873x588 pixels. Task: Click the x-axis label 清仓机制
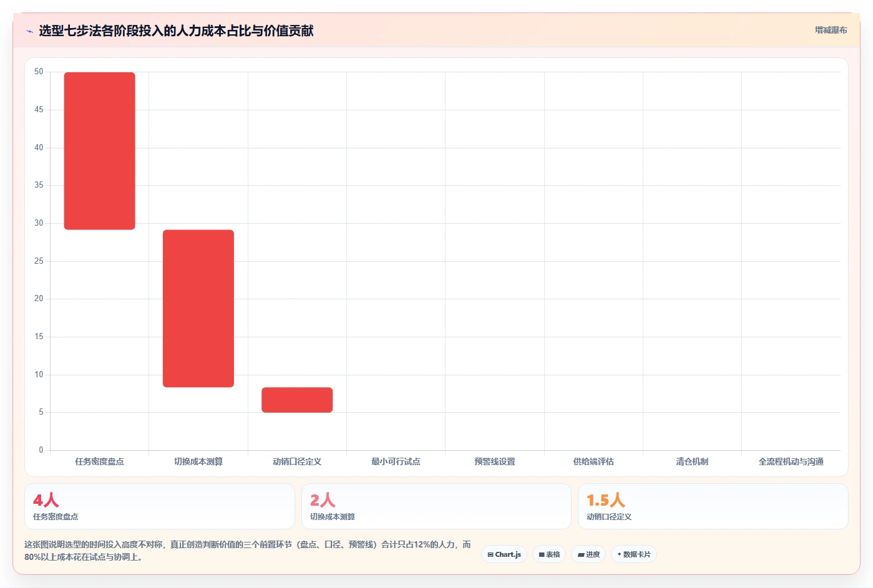[x=692, y=461]
